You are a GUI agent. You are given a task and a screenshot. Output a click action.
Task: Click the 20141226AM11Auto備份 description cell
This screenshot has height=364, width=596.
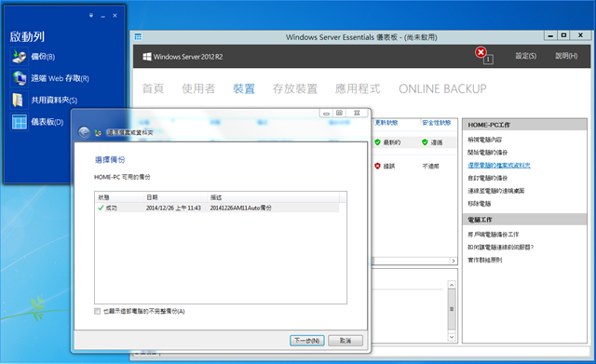point(240,208)
